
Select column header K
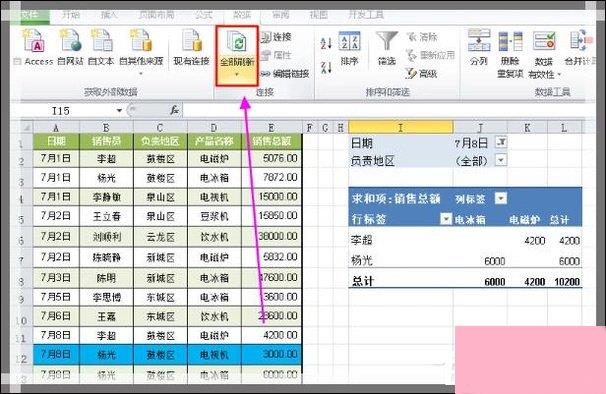pos(527,127)
